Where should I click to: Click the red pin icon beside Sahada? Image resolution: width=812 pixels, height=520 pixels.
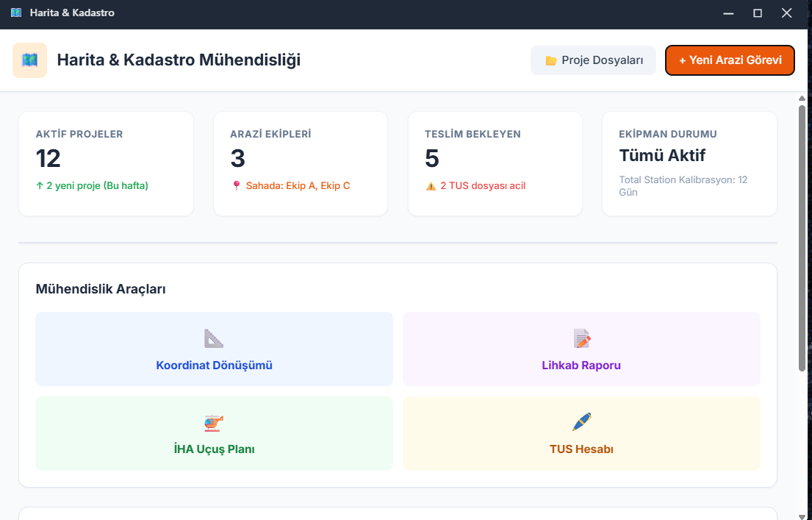click(236, 186)
